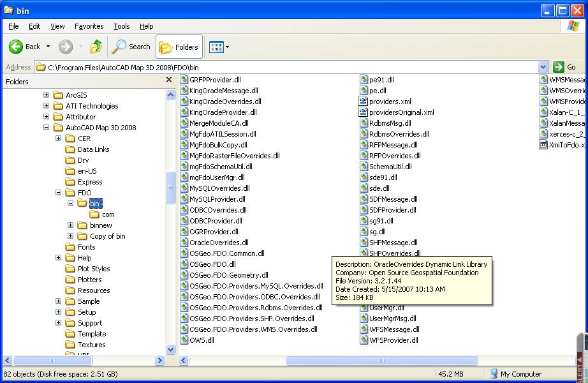Expand the Attributor folder node
588x383 pixels.
tap(46, 117)
